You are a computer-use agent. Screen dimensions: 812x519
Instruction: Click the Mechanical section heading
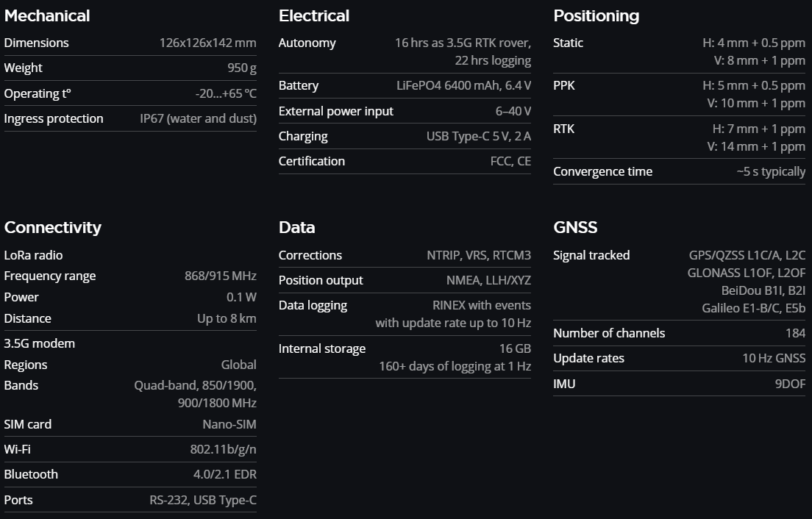pos(47,15)
